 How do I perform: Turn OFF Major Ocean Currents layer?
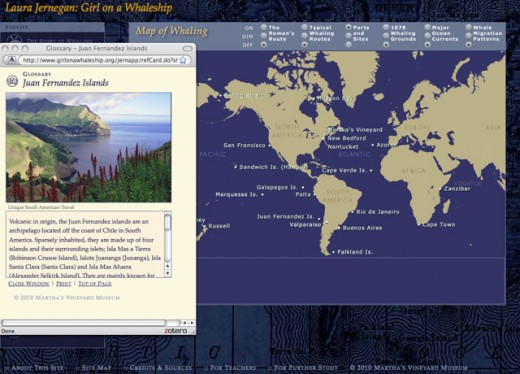(427, 45)
